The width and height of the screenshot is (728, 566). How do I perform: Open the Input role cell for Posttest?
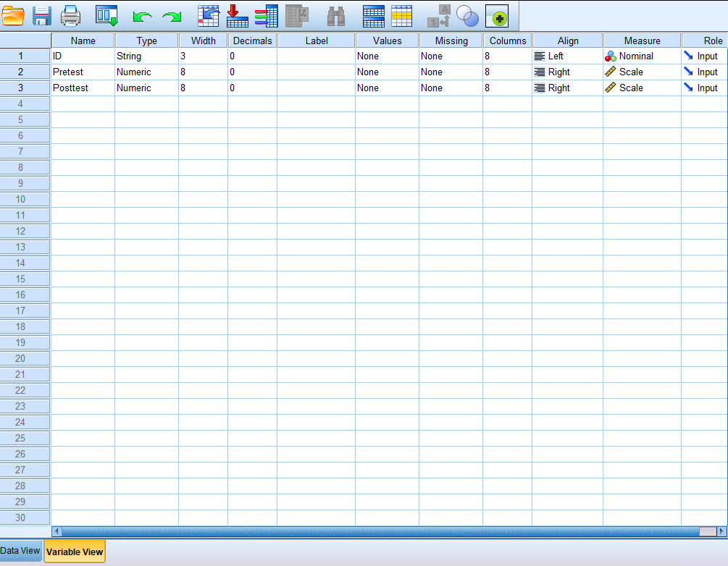[705, 88]
